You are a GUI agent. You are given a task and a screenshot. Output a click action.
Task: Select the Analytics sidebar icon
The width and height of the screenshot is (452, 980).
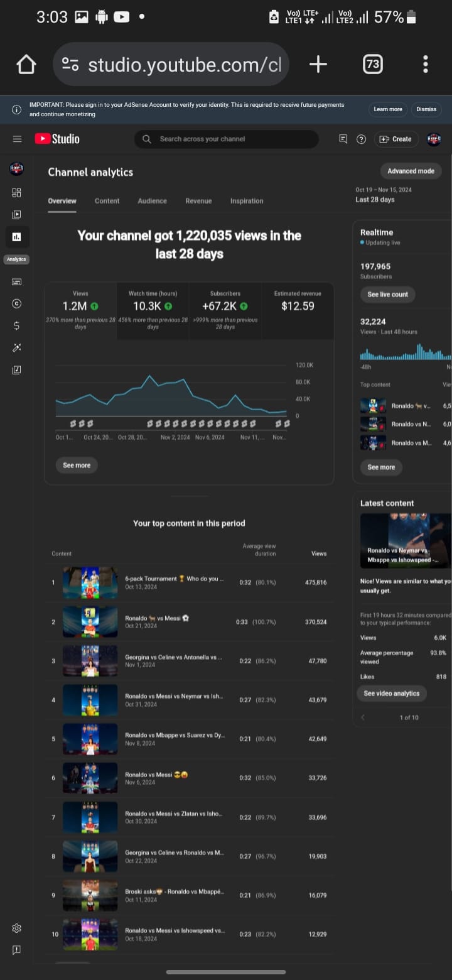[17, 237]
